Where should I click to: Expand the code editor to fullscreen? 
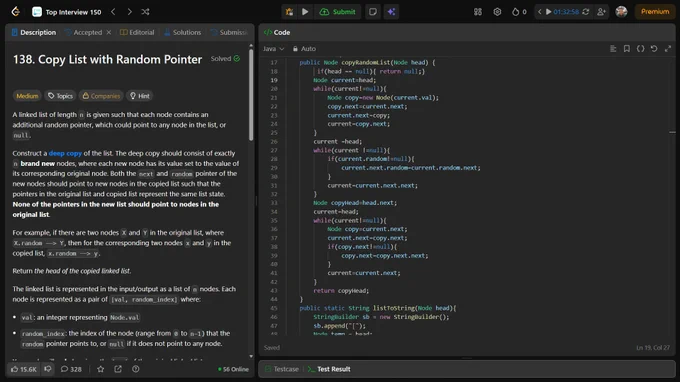pyautogui.click(x=668, y=49)
